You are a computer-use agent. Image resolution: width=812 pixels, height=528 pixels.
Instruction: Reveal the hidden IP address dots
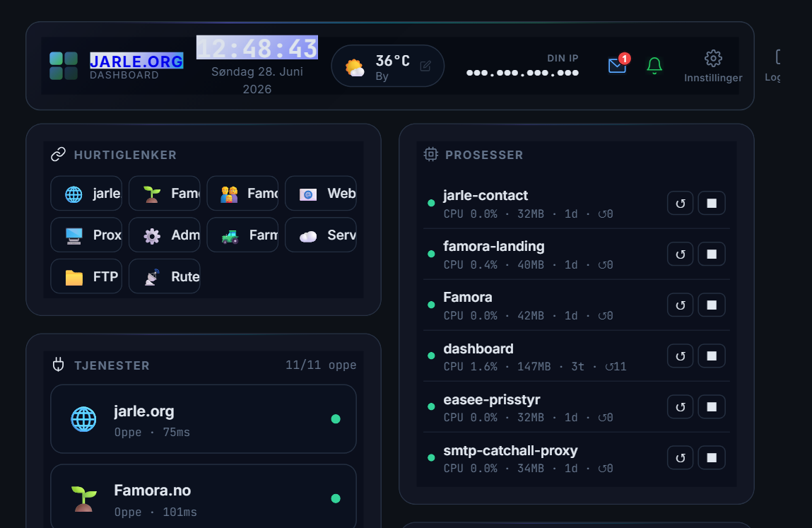click(x=522, y=73)
